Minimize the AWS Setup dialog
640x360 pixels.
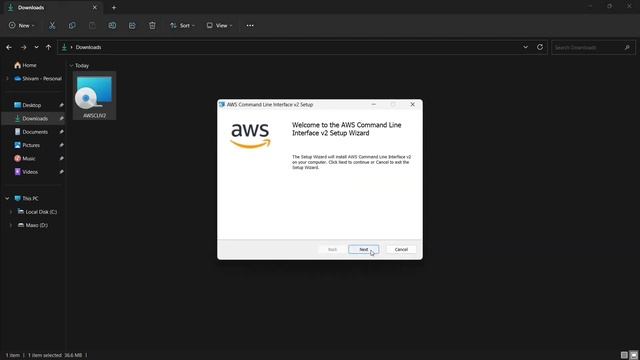pos(373,104)
